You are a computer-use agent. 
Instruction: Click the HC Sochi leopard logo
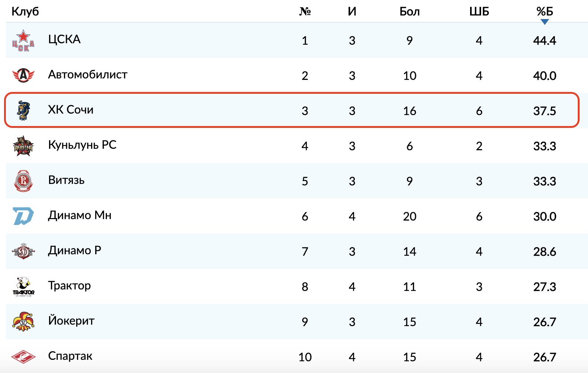[23, 110]
